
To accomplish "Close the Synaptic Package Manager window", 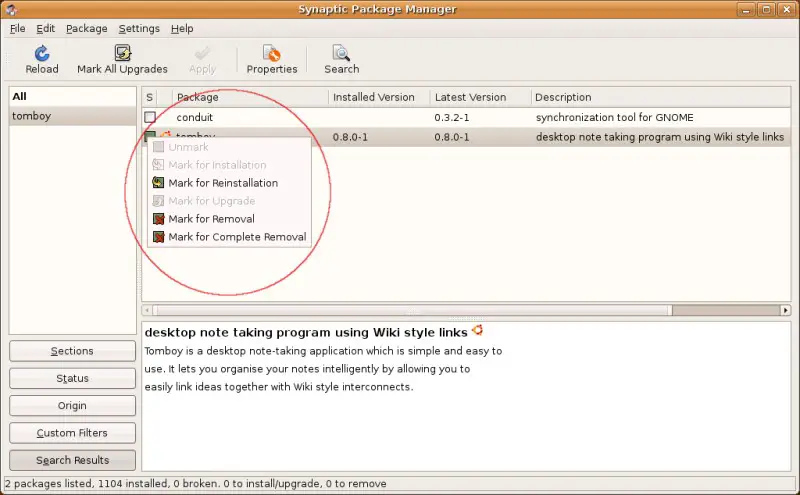I will (787, 9).
